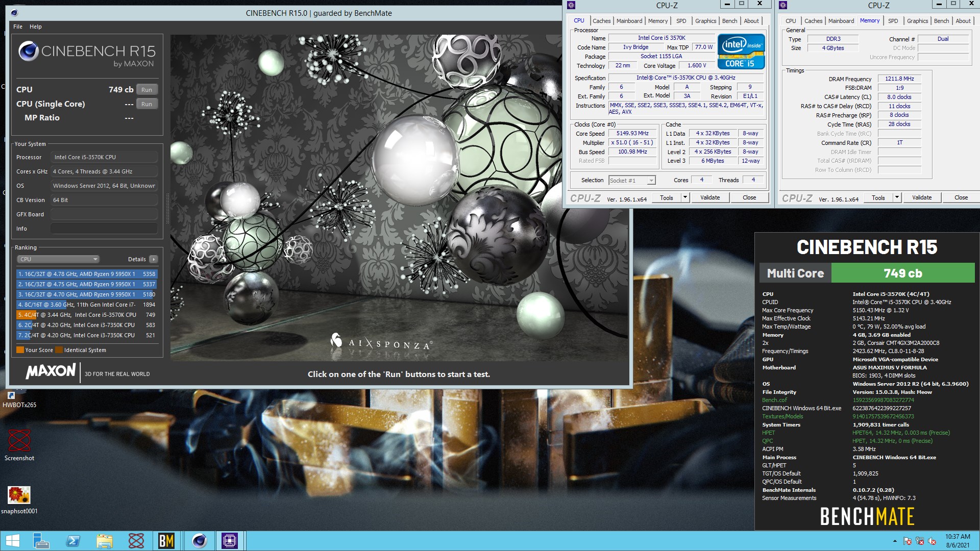Select the i3-7350K ranking row scoring 521
980x551 pixels.
(86, 335)
